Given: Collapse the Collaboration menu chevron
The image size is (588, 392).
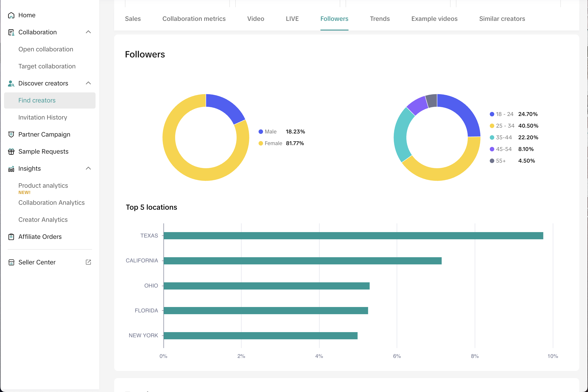Looking at the screenshot, I should (88, 32).
